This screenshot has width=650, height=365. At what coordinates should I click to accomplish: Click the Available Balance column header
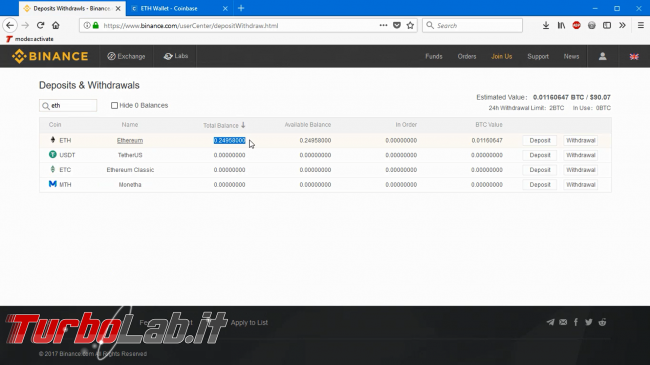pyautogui.click(x=308, y=124)
